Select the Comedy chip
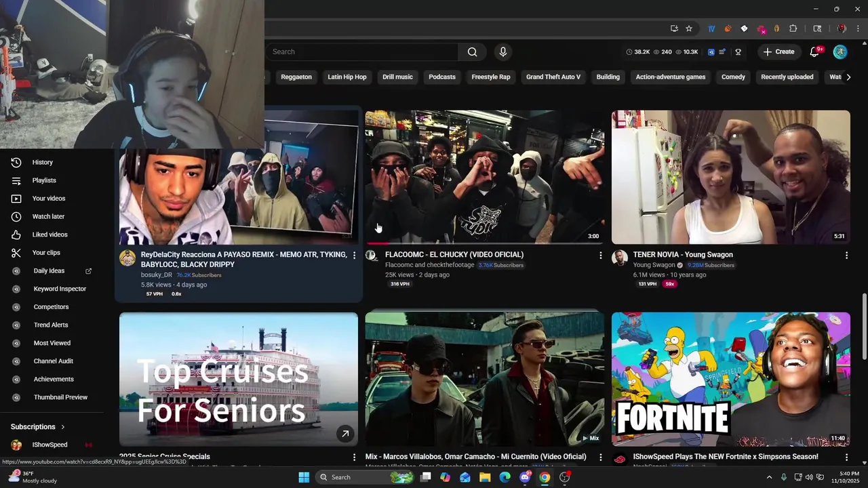868x488 pixels. pyautogui.click(x=733, y=77)
